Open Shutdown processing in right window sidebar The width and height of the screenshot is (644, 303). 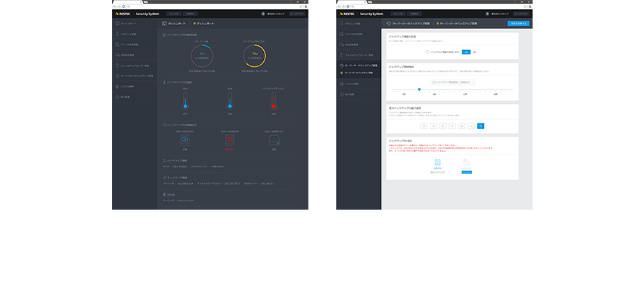point(359,94)
